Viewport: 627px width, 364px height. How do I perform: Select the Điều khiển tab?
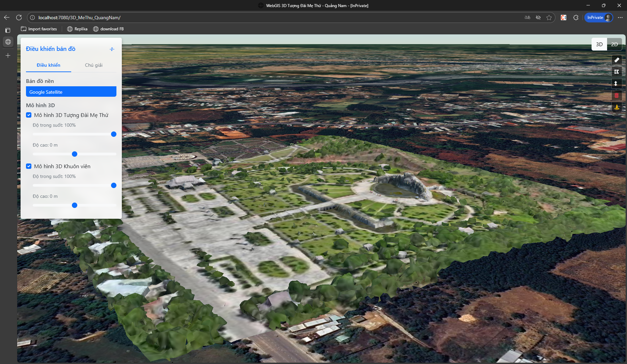[x=49, y=65]
